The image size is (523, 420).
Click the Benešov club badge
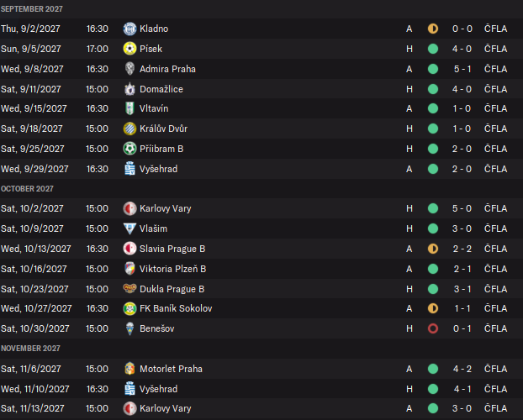point(129,328)
